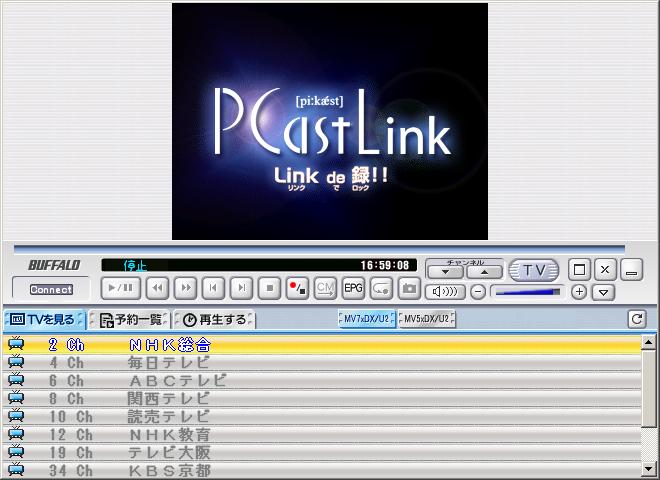660x480 pixels.
Task: Skip to previous chapter button
Action: coord(213,288)
